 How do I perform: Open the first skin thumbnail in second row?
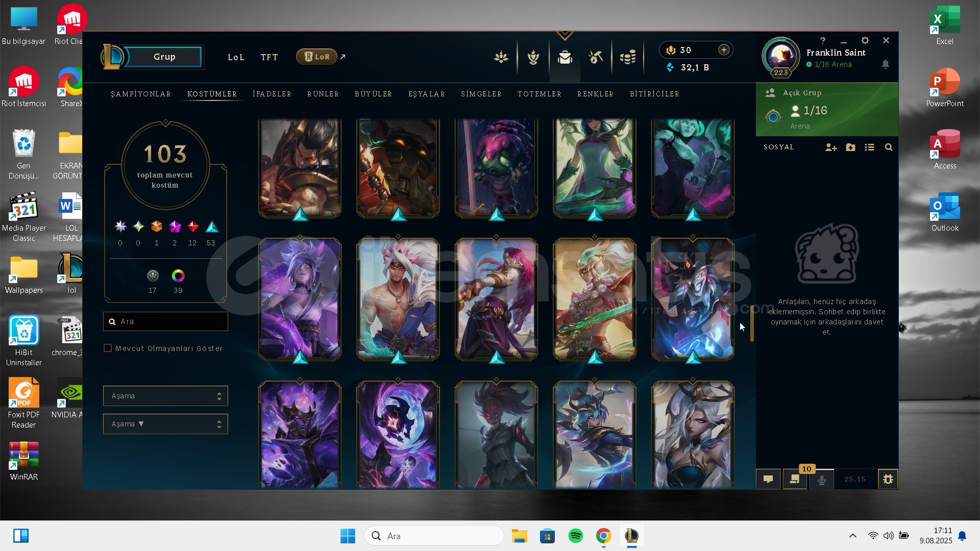[300, 299]
